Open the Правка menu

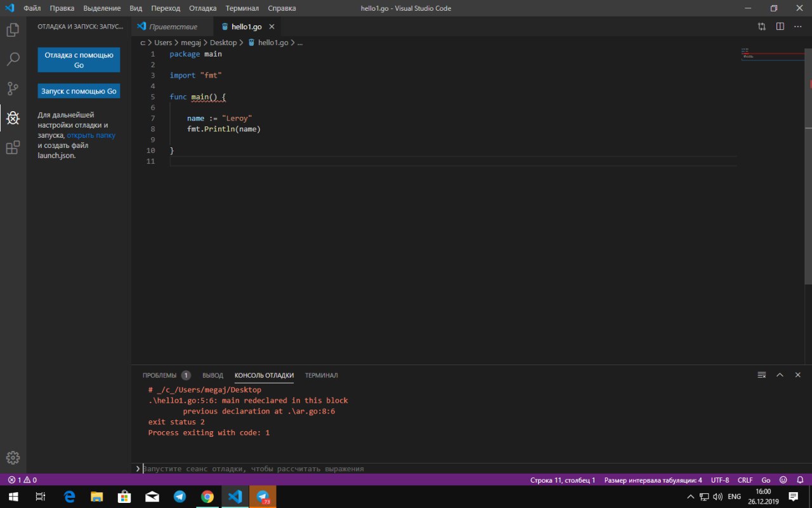[62, 8]
